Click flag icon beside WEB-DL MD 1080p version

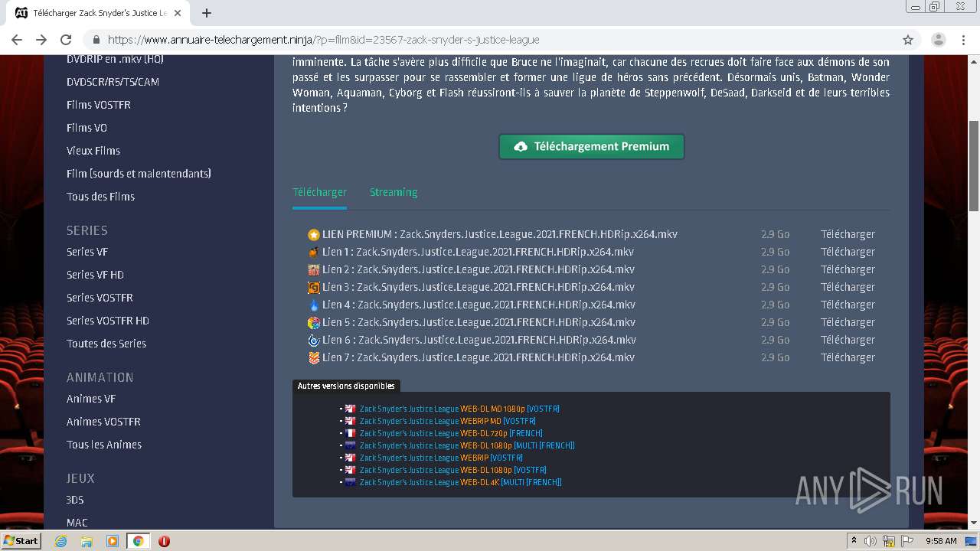(350, 409)
